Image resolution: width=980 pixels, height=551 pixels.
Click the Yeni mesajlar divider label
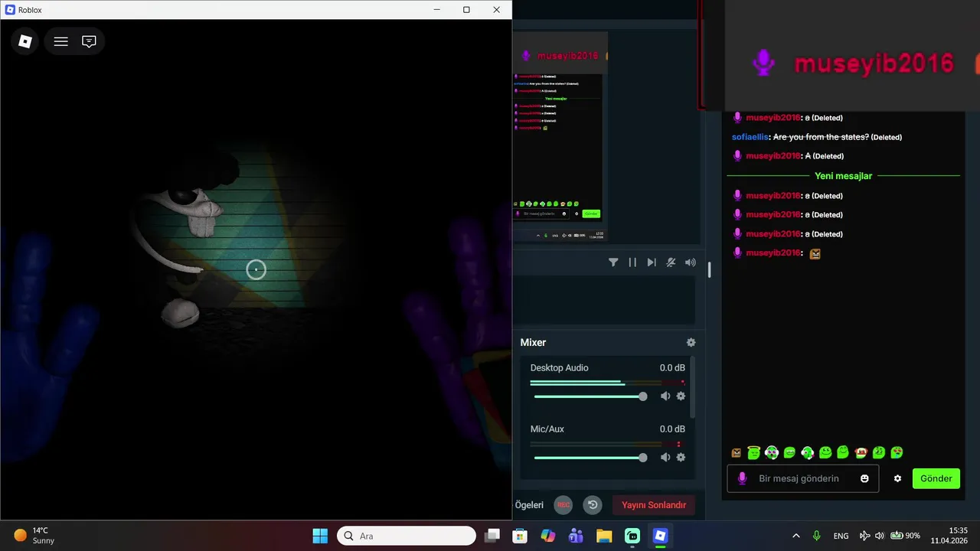tap(843, 176)
